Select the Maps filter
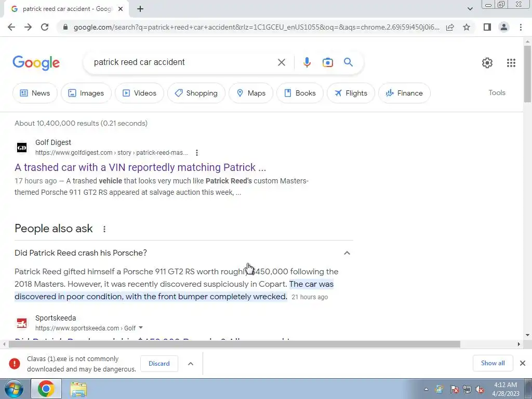 251,93
